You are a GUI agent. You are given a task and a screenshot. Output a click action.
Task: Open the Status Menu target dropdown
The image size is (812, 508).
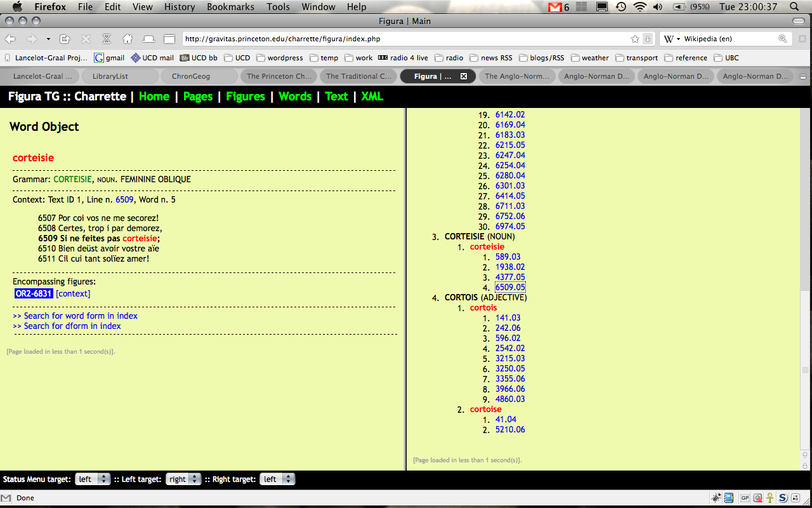[93, 479]
